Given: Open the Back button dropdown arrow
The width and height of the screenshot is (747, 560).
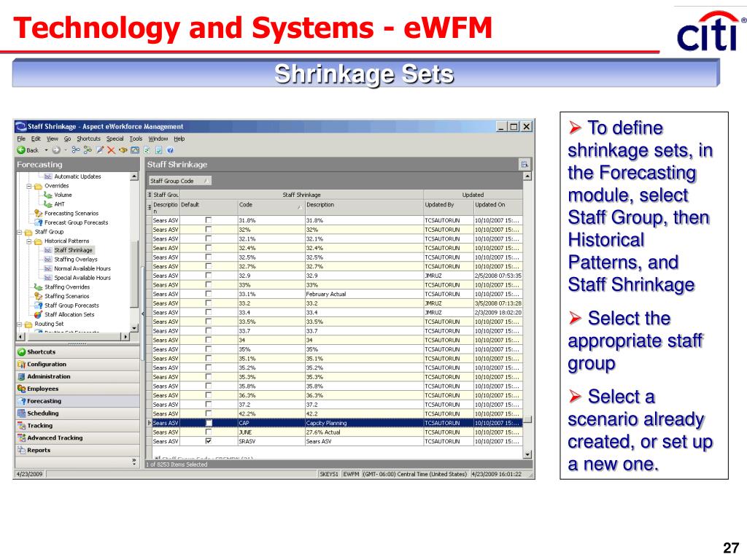Looking at the screenshot, I should tap(46, 150).
